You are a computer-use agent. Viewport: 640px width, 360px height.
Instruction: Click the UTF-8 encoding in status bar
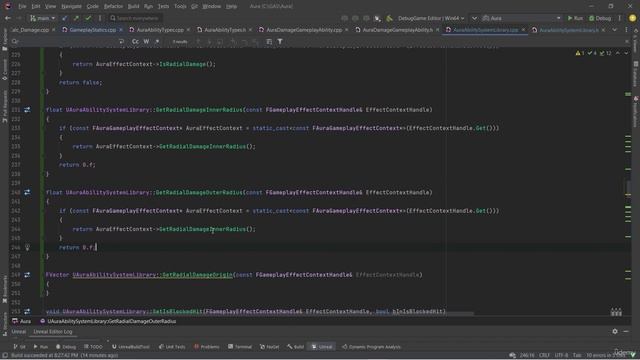562,355
